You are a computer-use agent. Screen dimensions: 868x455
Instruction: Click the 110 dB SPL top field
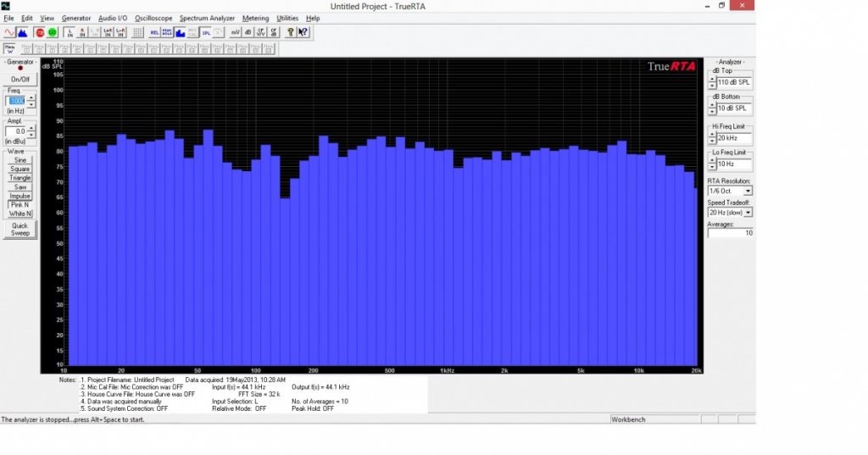734,82
